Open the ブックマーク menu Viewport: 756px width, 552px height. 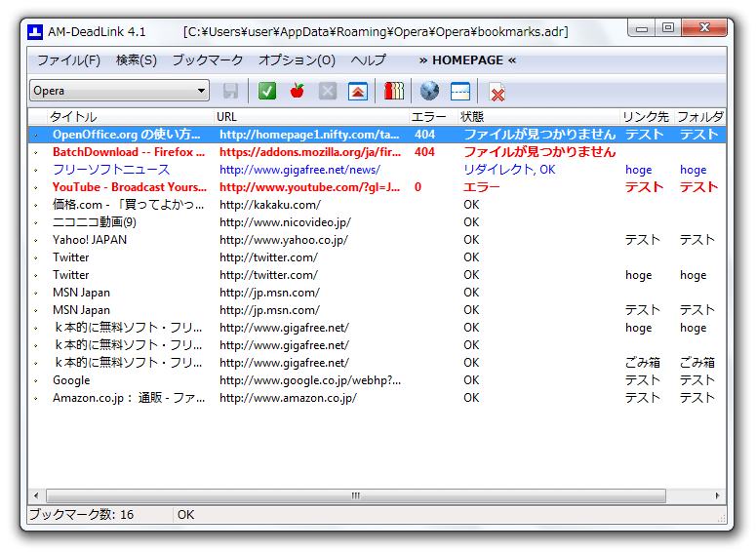click(208, 60)
